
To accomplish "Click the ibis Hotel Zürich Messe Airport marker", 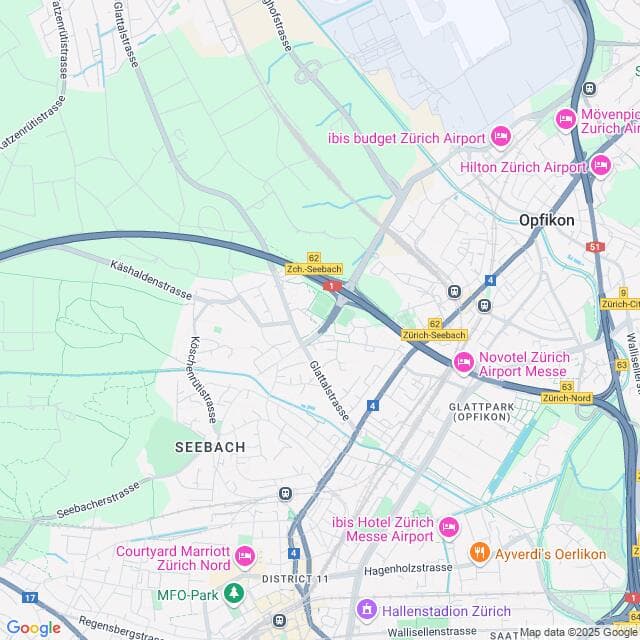I will pyautogui.click(x=449, y=527).
